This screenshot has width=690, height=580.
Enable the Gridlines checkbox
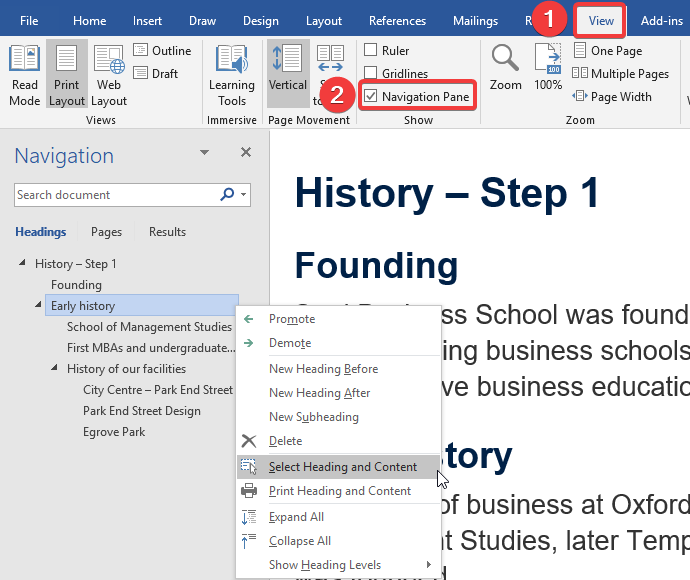click(371, 72)
